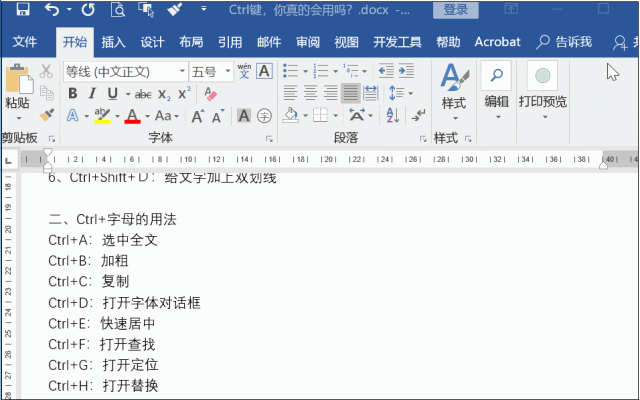The image size is (640, 400).
Task: Open the font size dropdown
Action: coord(227,72)
